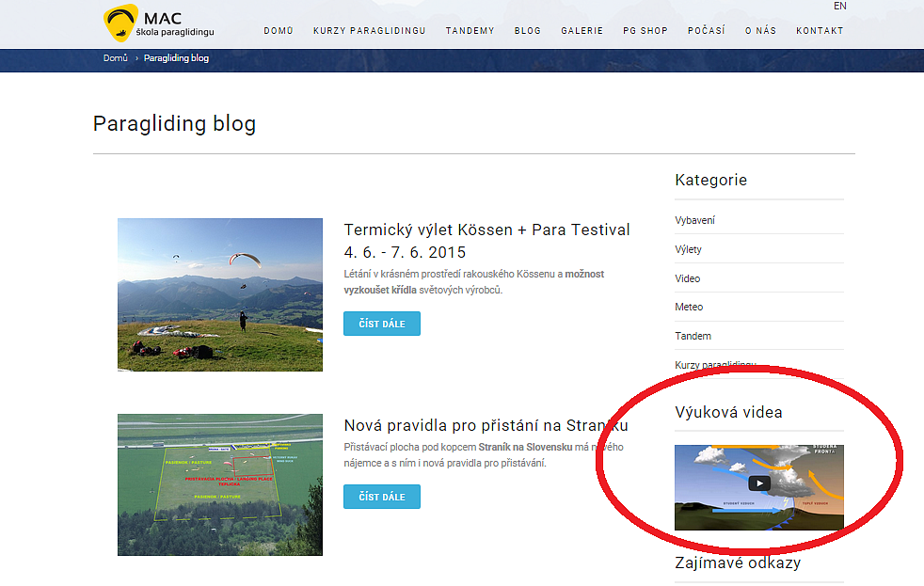Click the Domů breadcrumb link
Screen dimensions: 924x586
pyautogui.click(x=116, y=57)
